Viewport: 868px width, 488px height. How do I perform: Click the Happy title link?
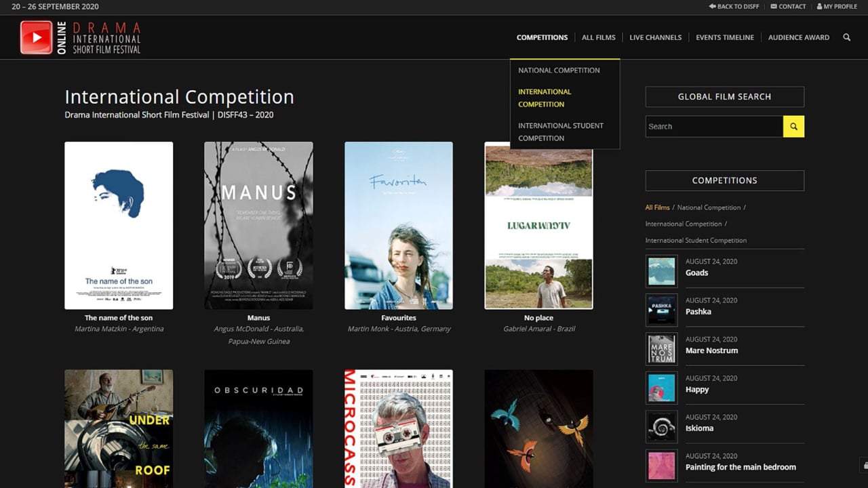pos(697,390)
